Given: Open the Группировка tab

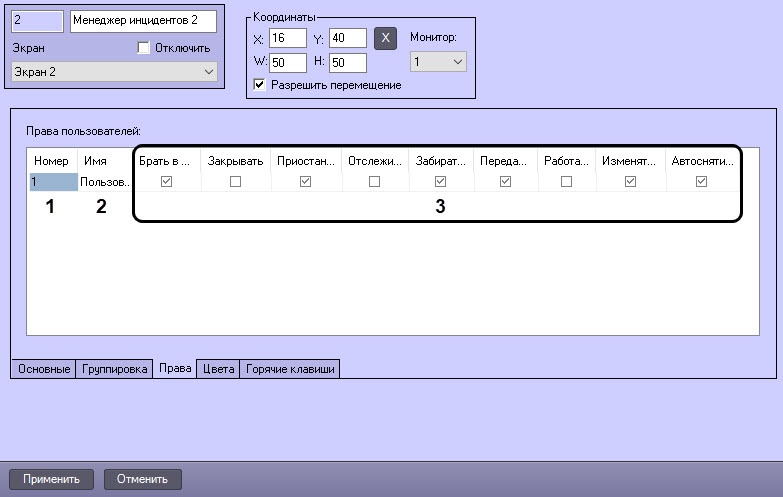Looking at the screenshot, I should 114,369.
